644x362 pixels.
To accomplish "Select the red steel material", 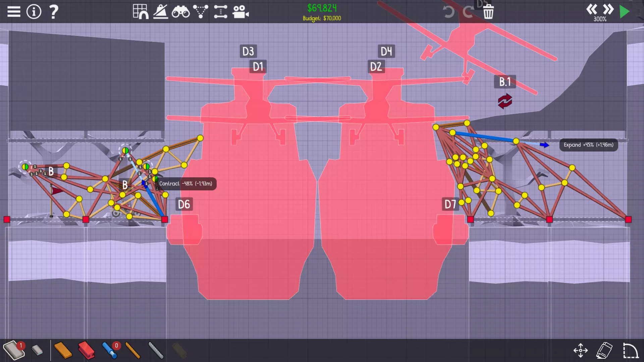I will (86, 350).
